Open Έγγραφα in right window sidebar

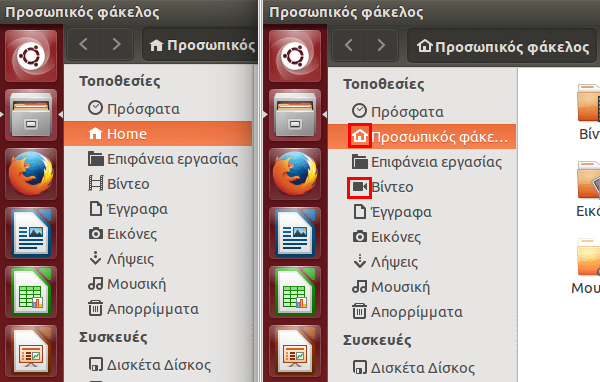pos(422,212)
